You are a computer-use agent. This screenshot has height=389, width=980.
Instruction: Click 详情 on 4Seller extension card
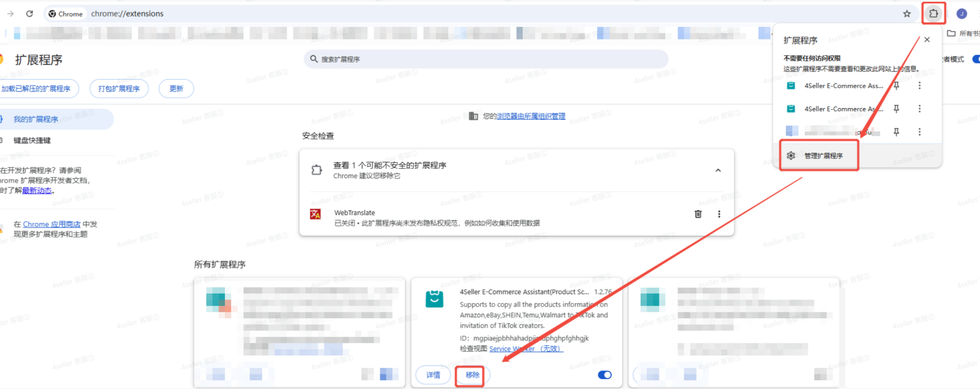(433, 375)
